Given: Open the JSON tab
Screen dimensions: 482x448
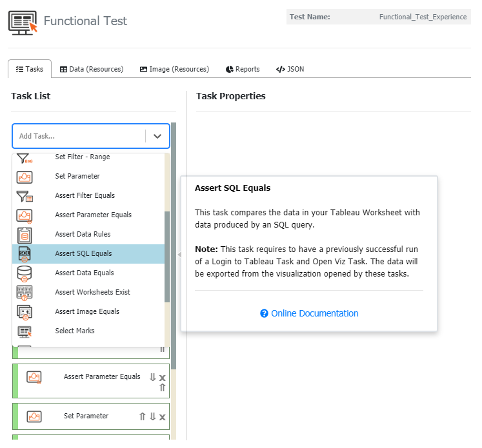Looking at the screenshot, I should click(290, 69).
